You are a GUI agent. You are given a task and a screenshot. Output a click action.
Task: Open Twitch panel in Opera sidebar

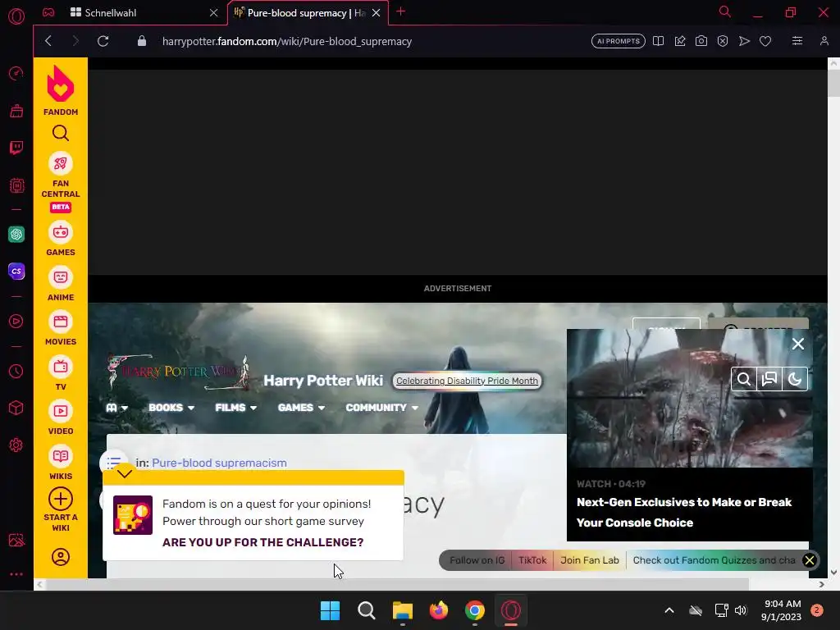(x=16, y=148)
